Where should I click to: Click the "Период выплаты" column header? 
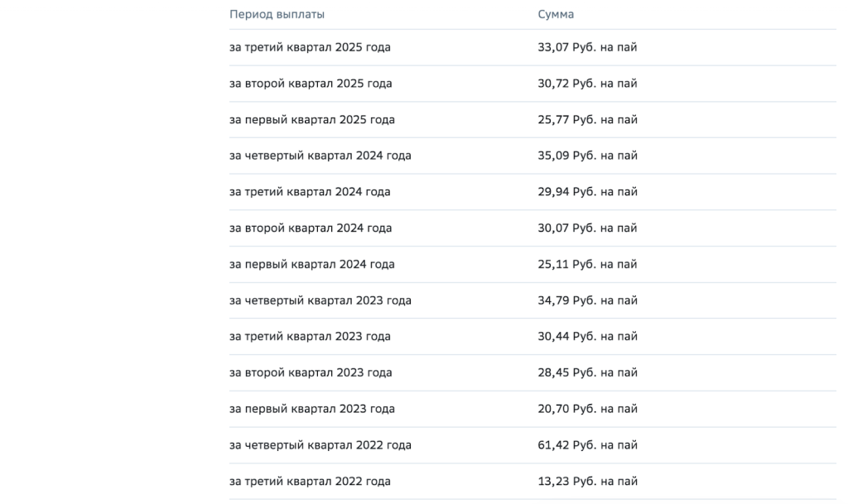click(277, 14)
